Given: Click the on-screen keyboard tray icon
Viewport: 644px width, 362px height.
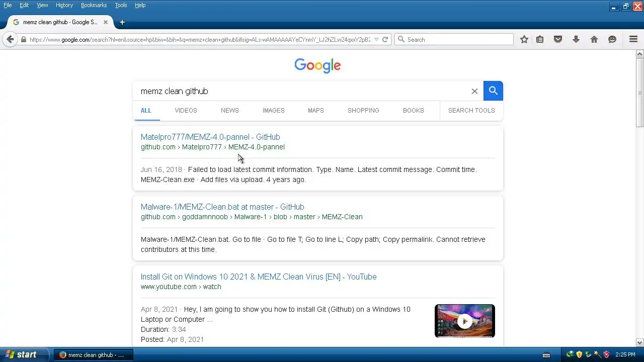Looking at the screenshot, I should pos(546,355).
